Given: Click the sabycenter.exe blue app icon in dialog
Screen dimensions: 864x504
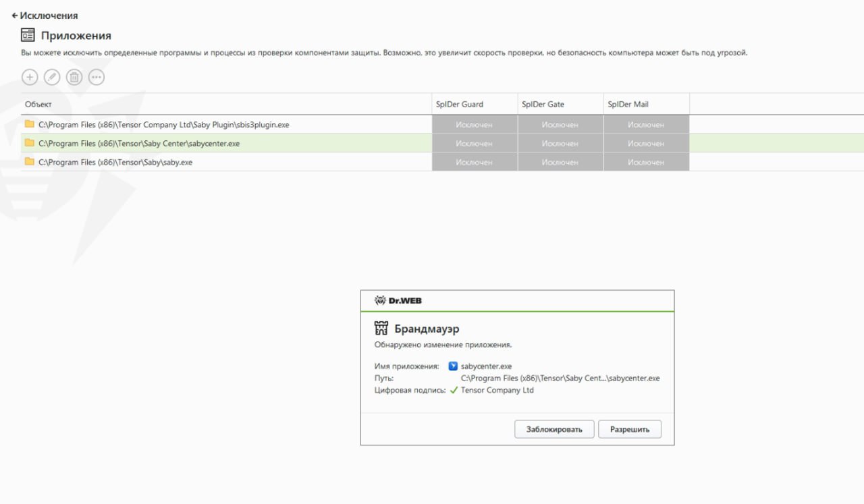Looking at the screenshot, I should [x=453, y=366].
